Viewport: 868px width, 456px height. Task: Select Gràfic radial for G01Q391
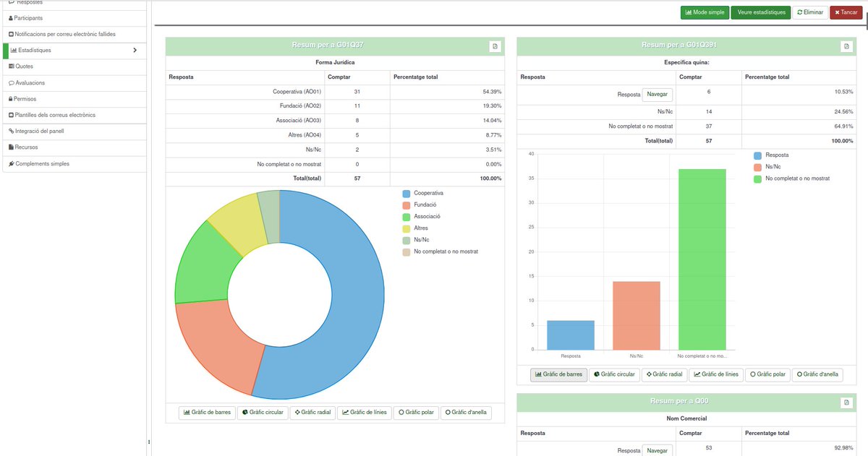664,374
